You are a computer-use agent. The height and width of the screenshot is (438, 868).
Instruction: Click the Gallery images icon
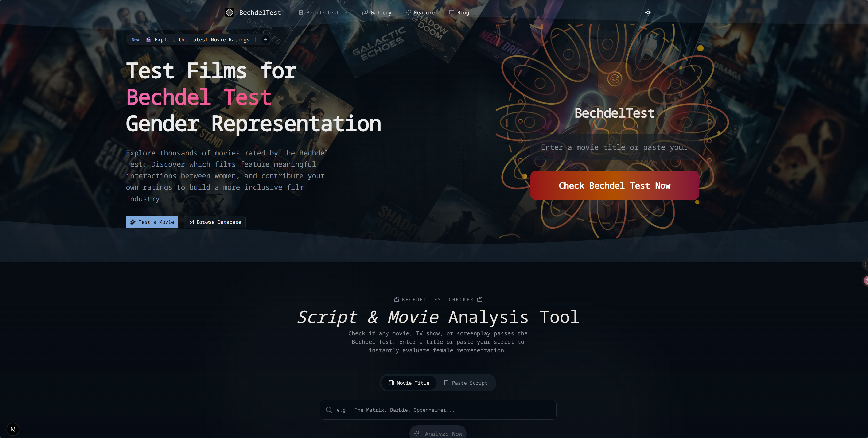pos(365,12)
